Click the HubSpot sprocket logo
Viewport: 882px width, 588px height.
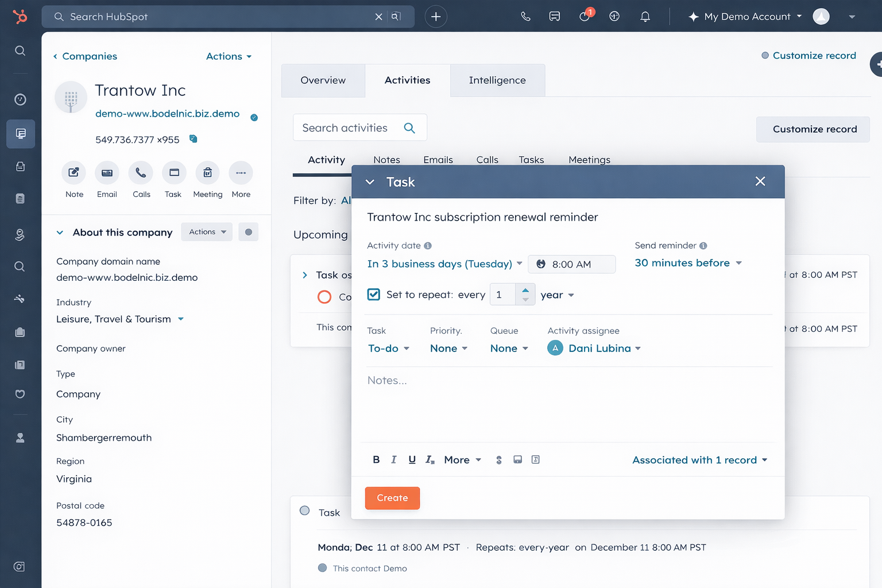(20, 17)
